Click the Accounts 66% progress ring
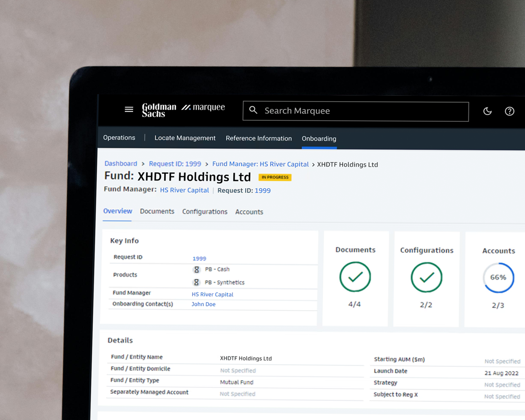Viewport: 525px width, 420px height. point(498,278)
